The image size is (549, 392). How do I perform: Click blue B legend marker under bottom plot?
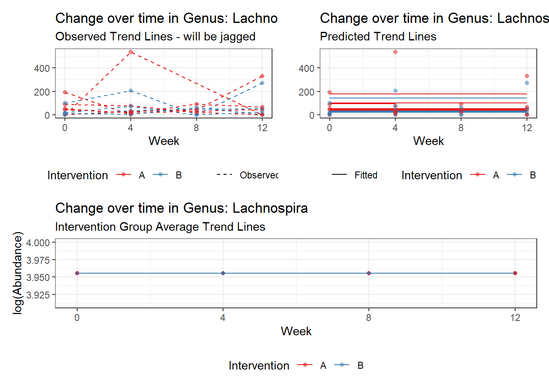pyautogui.click(x=341, y=365)
